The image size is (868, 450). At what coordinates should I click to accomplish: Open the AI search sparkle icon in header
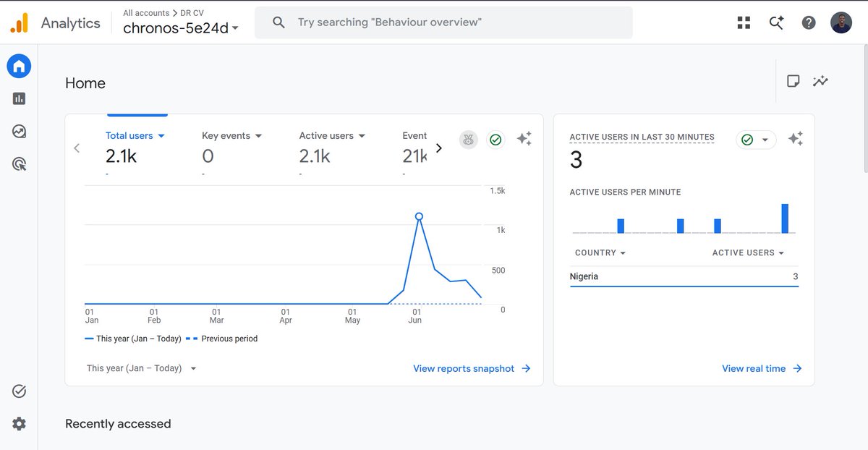tap(776, 22)
